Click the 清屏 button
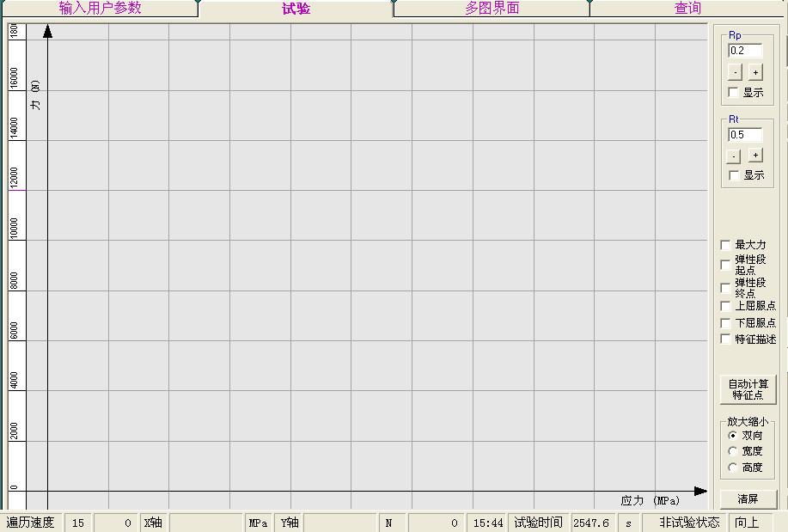The width and height of the screenshot is (788, 532). (x=748, y=499)
